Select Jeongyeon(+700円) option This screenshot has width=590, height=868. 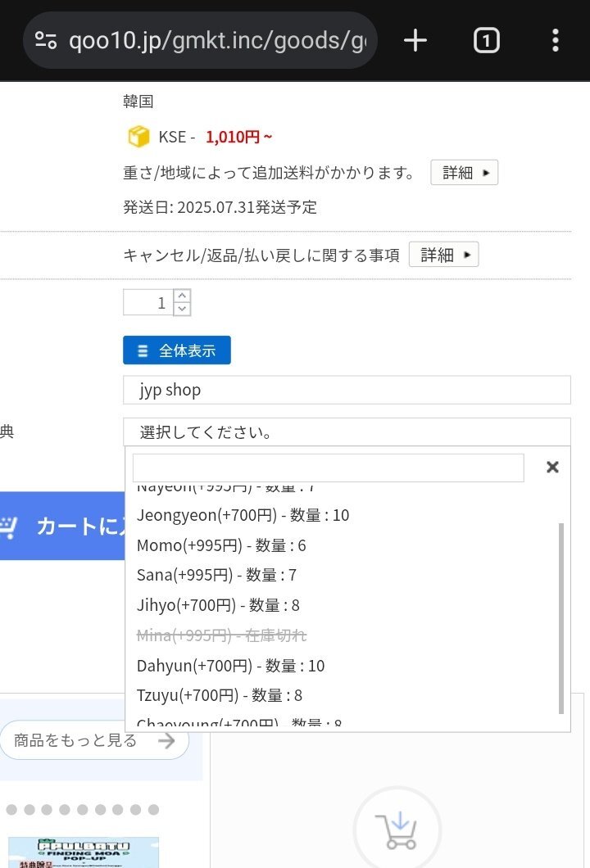(243, 515)
